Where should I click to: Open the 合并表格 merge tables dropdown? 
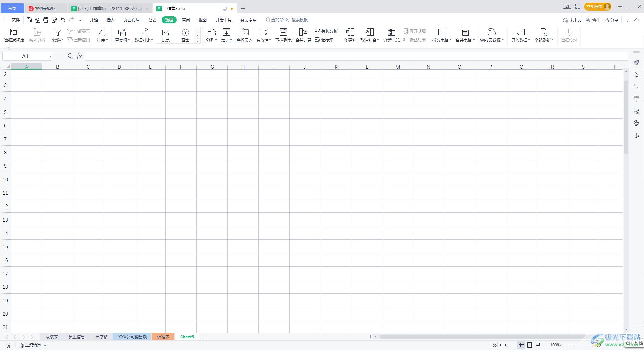tap(465, 40)
